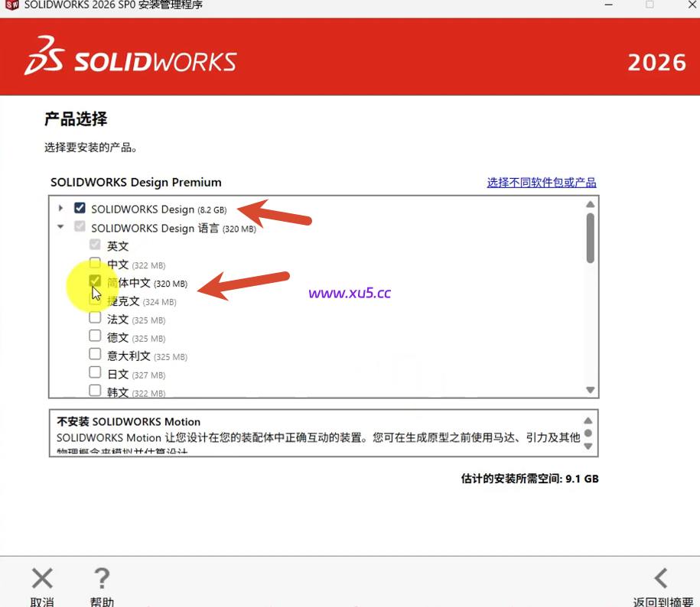Enable the 捷克文 language checkbox
The height and width of the screenshot is (607, 700).
95,301
